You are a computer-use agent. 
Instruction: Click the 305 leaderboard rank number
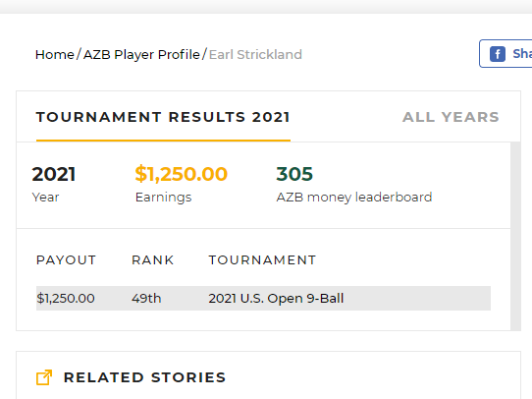pos(294,174)
